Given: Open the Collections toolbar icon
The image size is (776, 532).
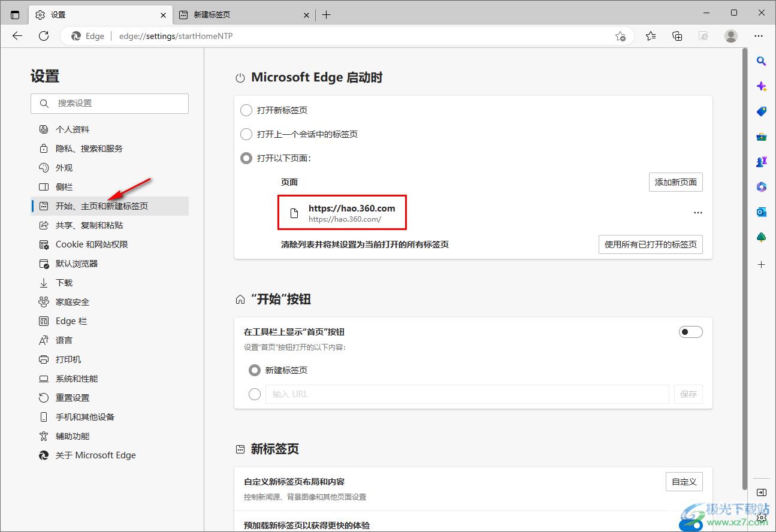Looking at the screenshot, I should click(x=677, y=36).
